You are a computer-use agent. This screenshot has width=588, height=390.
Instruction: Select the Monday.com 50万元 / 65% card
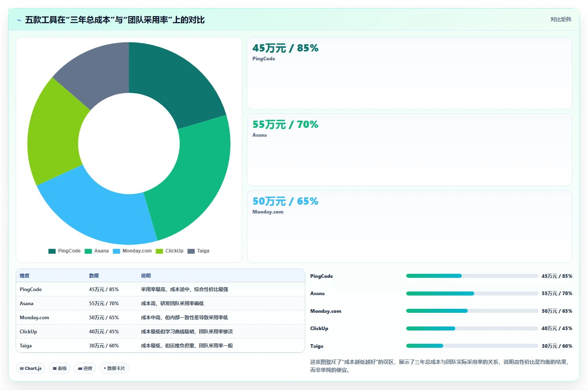coord(409,226)
